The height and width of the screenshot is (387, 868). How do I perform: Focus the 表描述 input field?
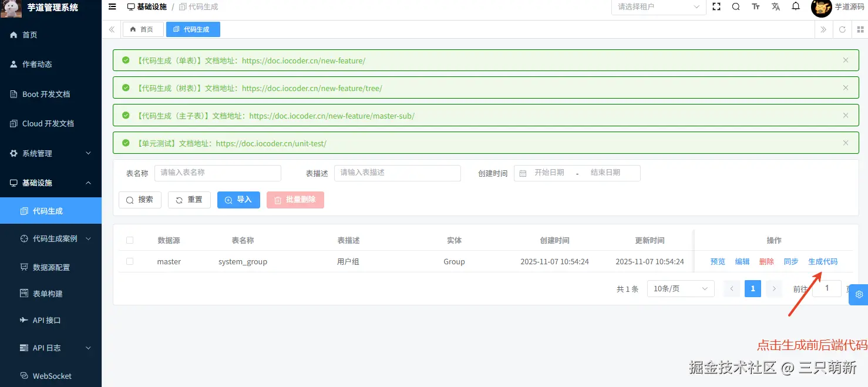[398, 173]
